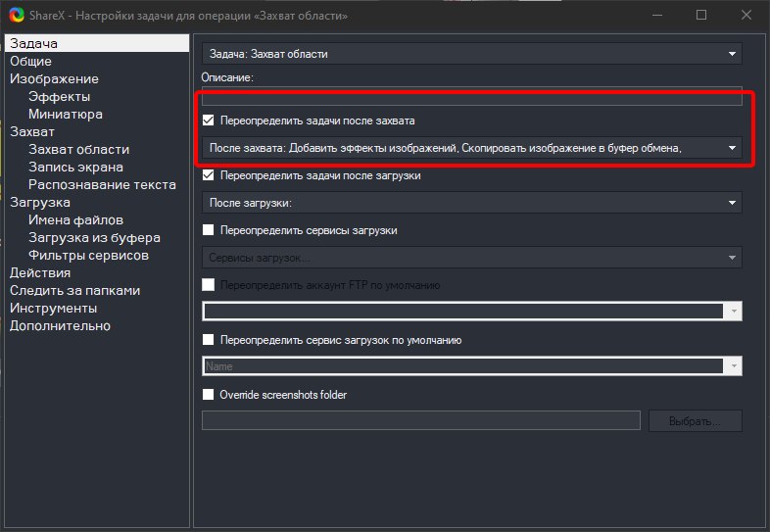
Task: Click the screenshots folder path field
Action: coord(421,420)
